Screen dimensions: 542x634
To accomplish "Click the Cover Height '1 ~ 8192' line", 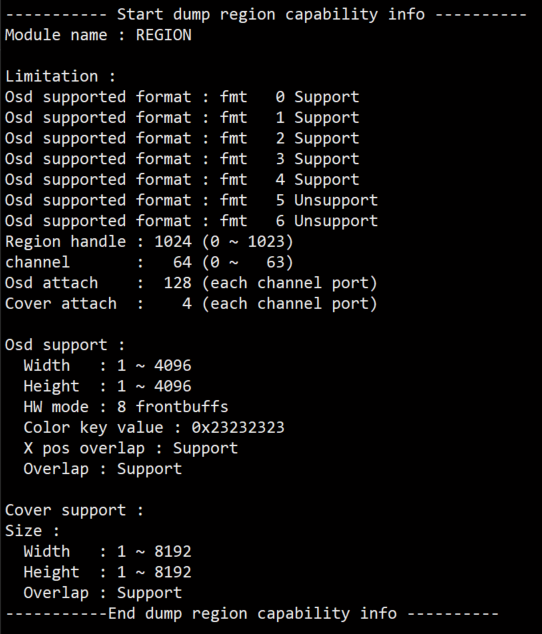I will click(107, 572).
